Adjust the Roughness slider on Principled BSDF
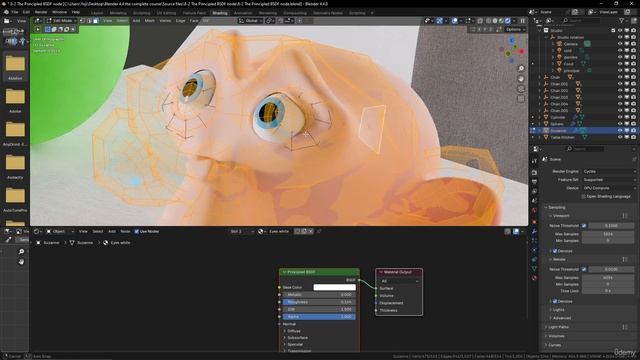This screenshot has height=360, width=640. [x=319, y=302]
